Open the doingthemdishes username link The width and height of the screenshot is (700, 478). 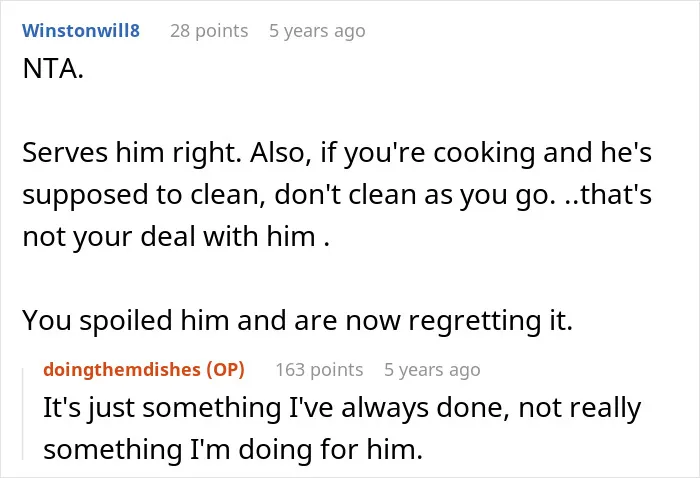click(122, 370)
